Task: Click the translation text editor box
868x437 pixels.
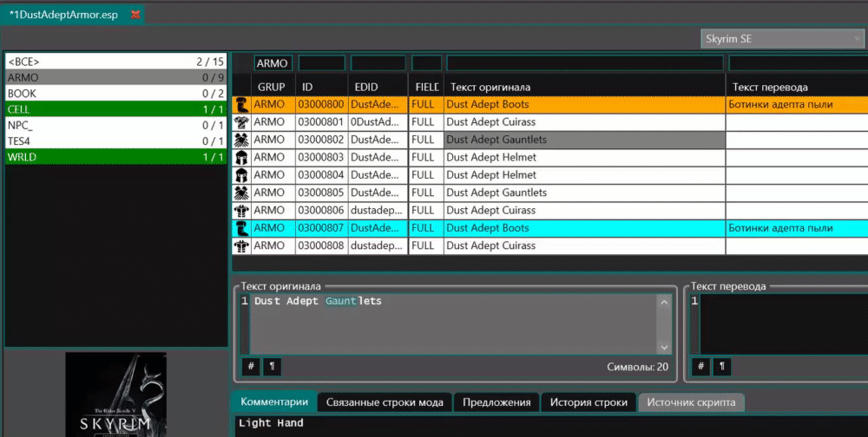Action: point(783,324)
